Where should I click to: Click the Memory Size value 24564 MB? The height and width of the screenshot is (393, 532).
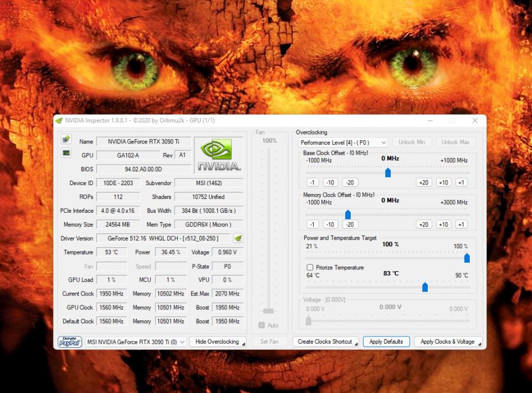pyautogui.click(x=118, y=224)
